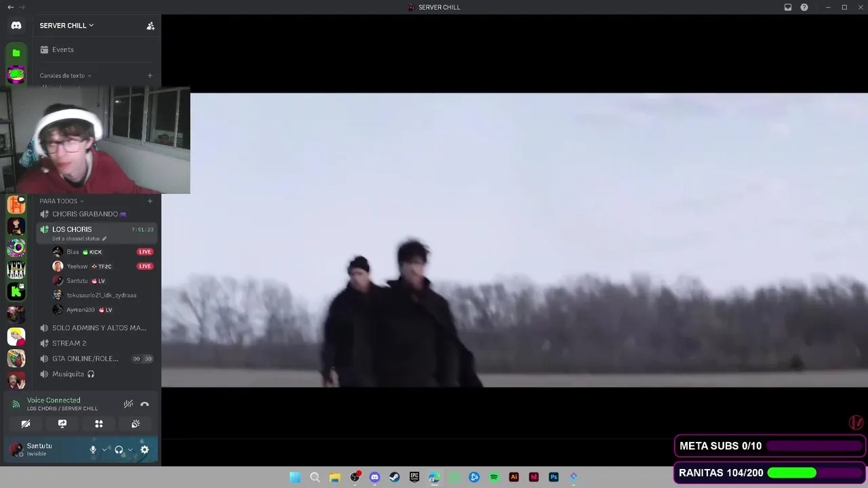The width and height of the screenshot is (868, 488).
Task: Mute the microphone
Action: coord(93,449)
